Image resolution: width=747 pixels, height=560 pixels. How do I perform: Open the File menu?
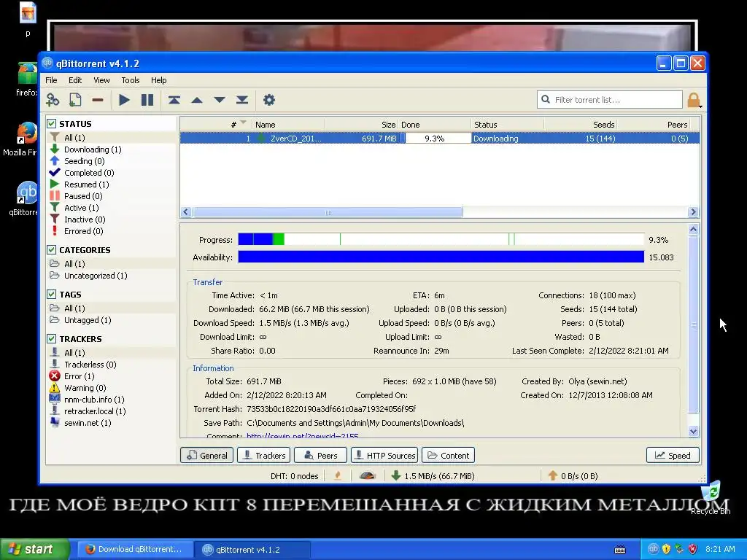[51, 80]
